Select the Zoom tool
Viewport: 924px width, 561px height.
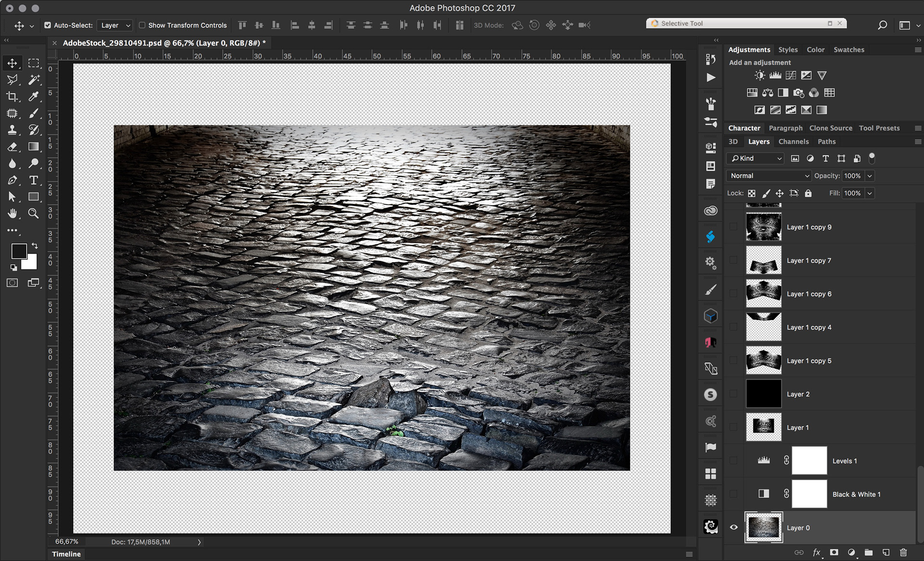pyautogui.click(x=33, y=213)
